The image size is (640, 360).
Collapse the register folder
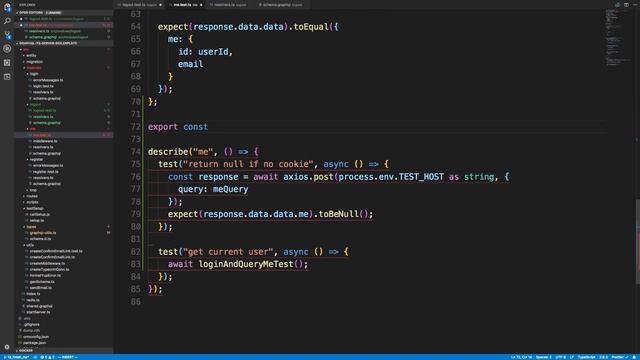pyautogui.click(x=36, y=160)
